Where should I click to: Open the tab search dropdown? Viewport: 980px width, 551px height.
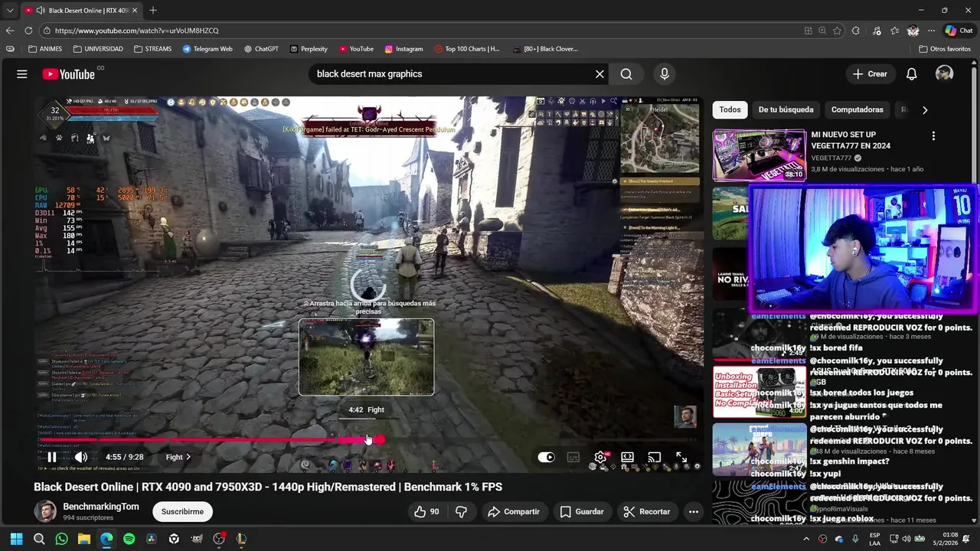tap(9, 11)
